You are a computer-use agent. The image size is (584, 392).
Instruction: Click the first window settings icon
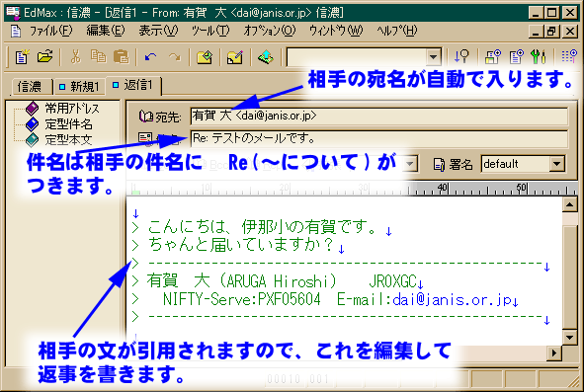(x=493, y=57)
